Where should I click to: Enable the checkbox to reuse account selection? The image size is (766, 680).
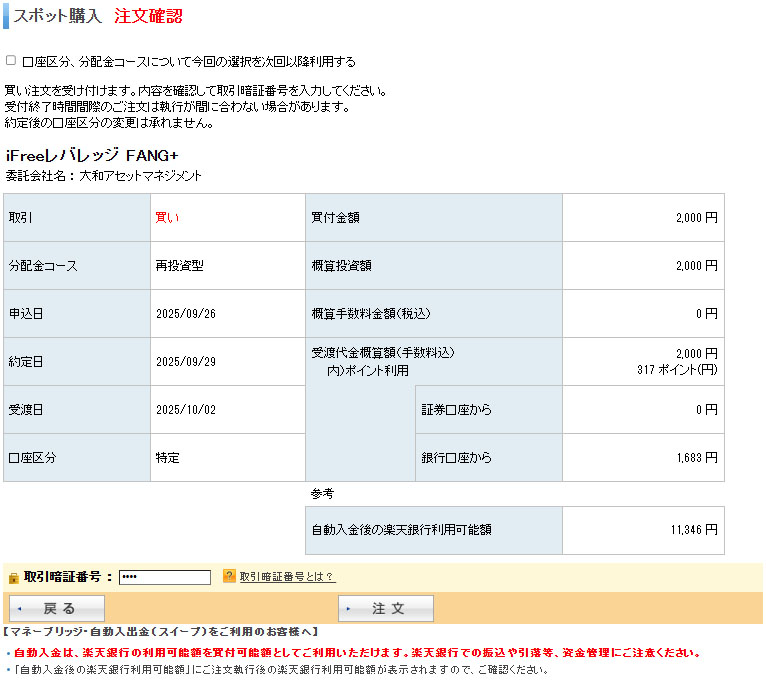coord(11,60)
